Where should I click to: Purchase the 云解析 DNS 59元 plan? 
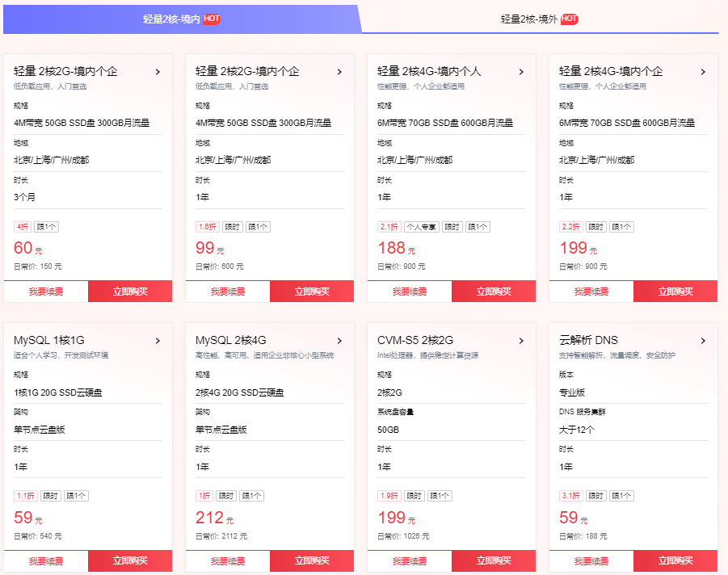675,561
